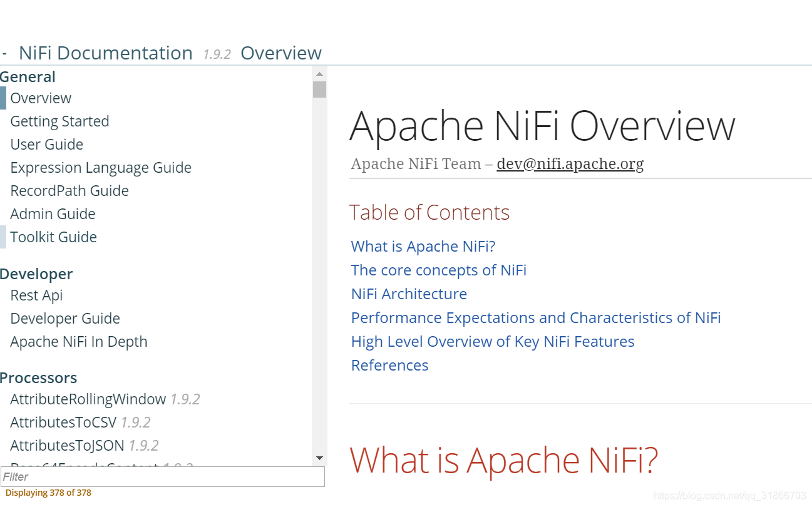Jump to the References section
Screen dimensions: 812x507
[x=389, y=366]
